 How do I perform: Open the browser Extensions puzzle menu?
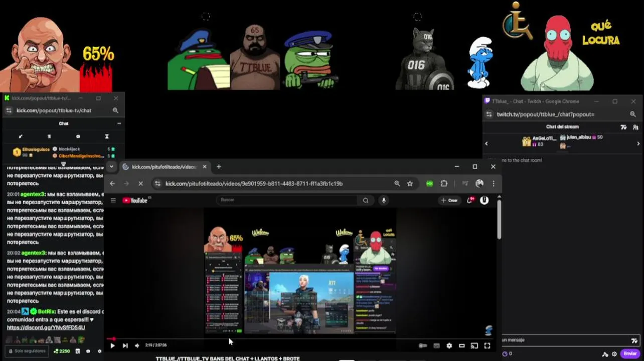click(x=444, y=184)
